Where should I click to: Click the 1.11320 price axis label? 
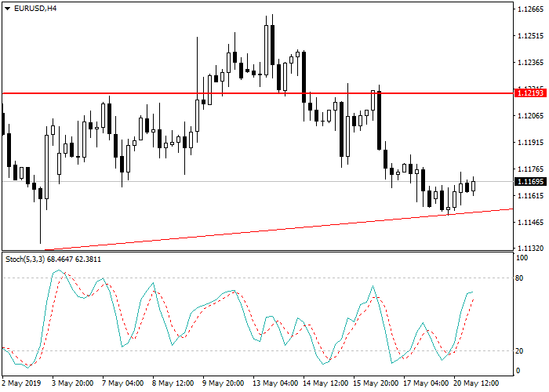coord(530,248)
